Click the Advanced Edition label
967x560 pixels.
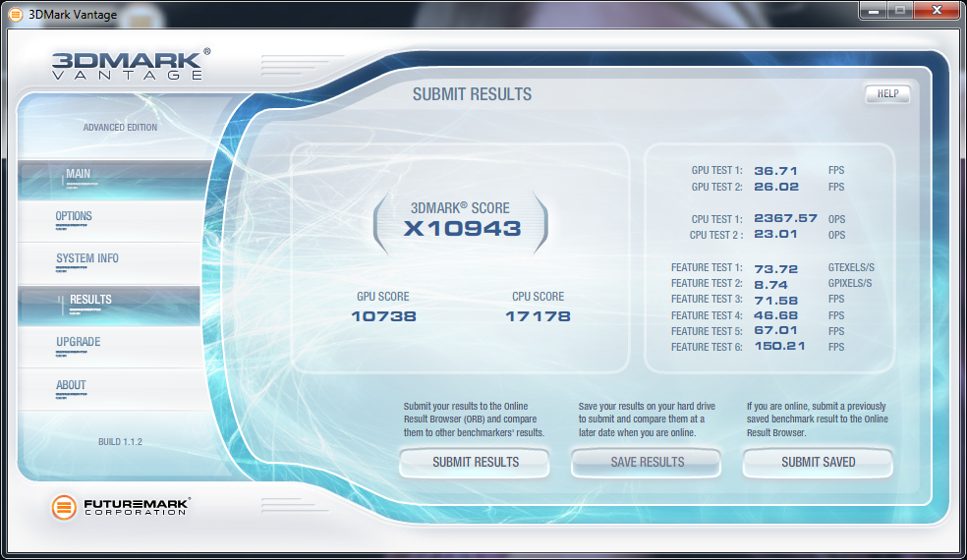point(120,128)
